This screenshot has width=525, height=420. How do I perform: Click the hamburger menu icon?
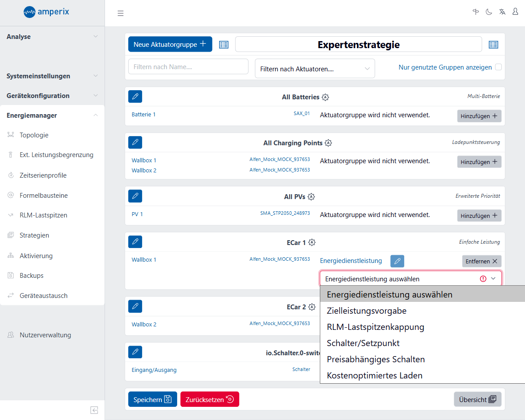click(x=121, y=13)
